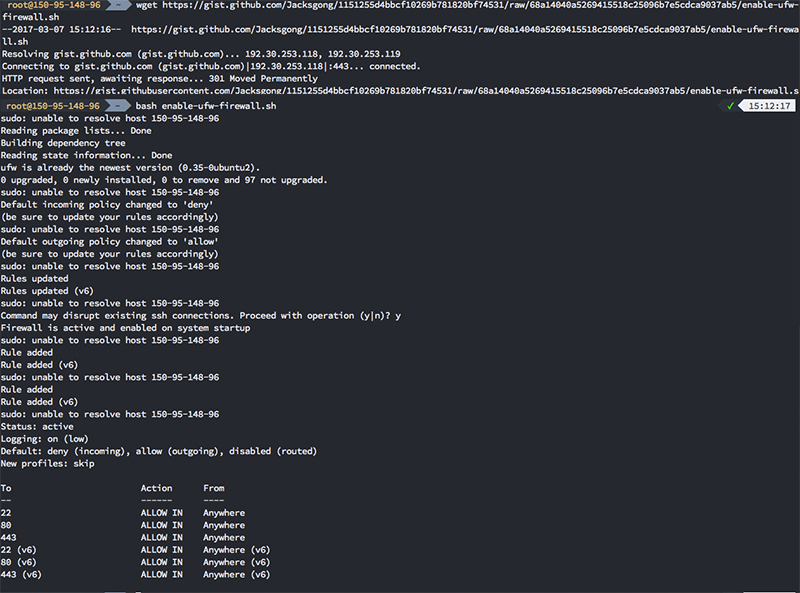Click the 15:12:17 timestamp badge
This screenshot has height=593, width=800.
(x=768, y=106)
